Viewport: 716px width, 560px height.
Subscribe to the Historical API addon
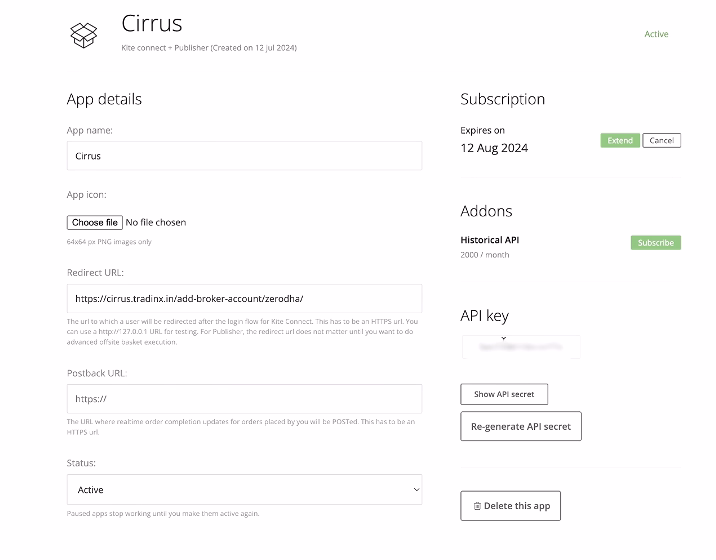pyautogui.click(x=655, y=243)
